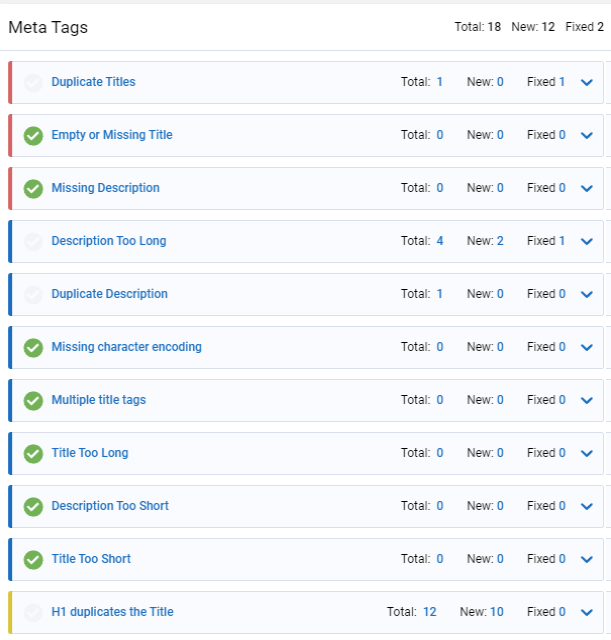Click green checkmark beside Title Too Long
Image resolution: width=611 pixels, height=640 pixels.
click(x=33, y=453)
